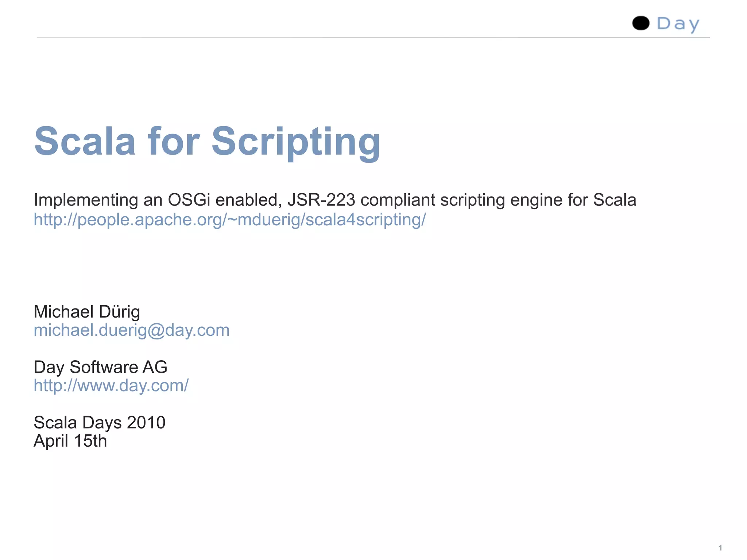Click the word "Scripting" in the title
Image resolution: width=747 pixels, height=560 pixels.
[x=296, y=141]
